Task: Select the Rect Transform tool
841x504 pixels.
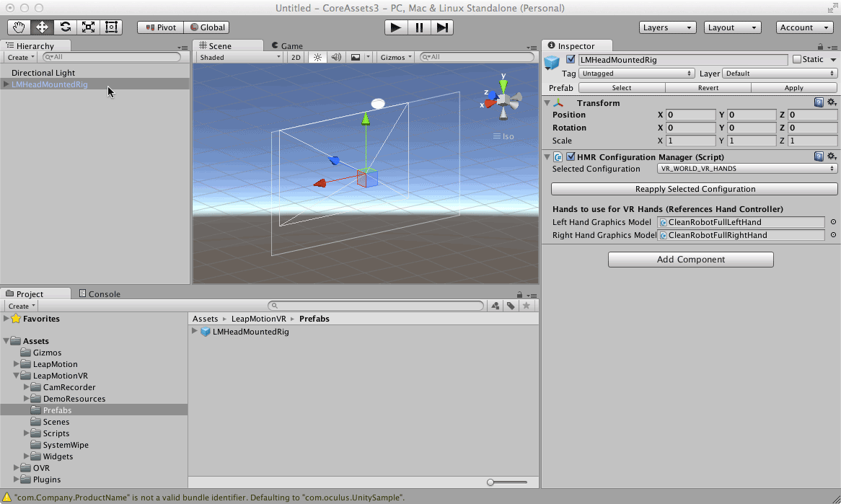Action: pos(112,27)
